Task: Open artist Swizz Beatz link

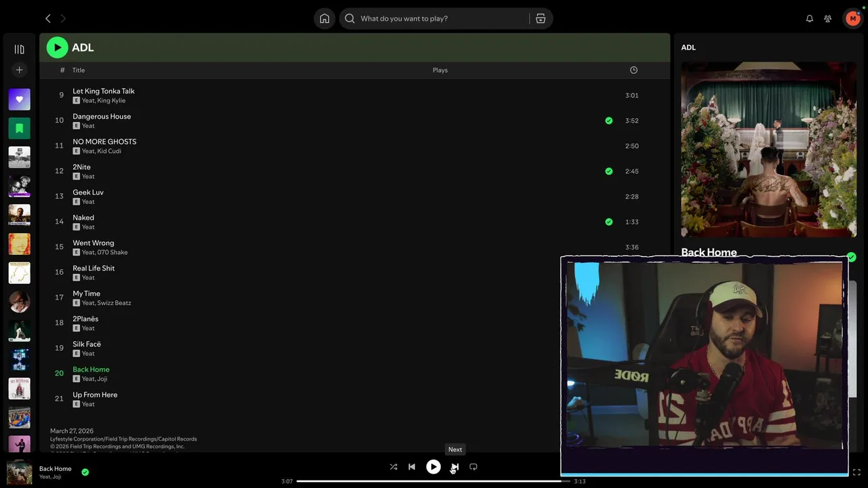Action: click(x=115, y=303)
